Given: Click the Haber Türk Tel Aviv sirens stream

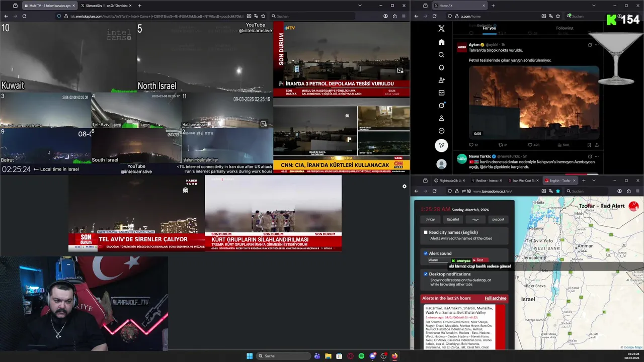Looking at the screenshot, I should pyautogui.click(x=136, y=213).
